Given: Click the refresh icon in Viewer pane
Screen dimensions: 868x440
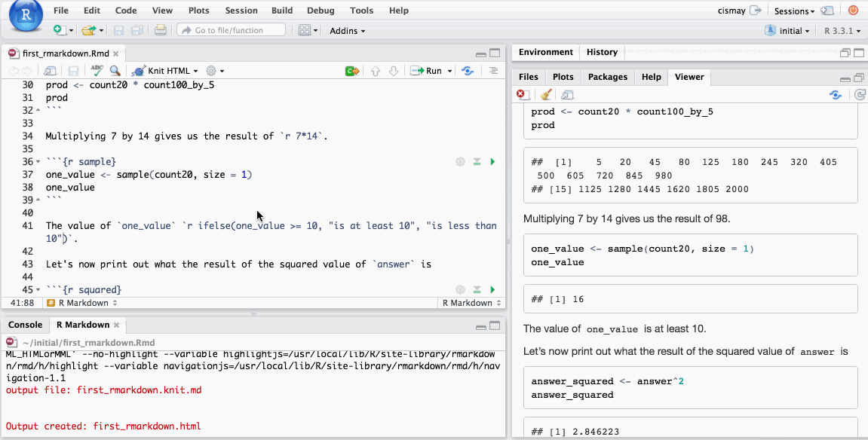Looking at the screenshot, I should [860, 95].
